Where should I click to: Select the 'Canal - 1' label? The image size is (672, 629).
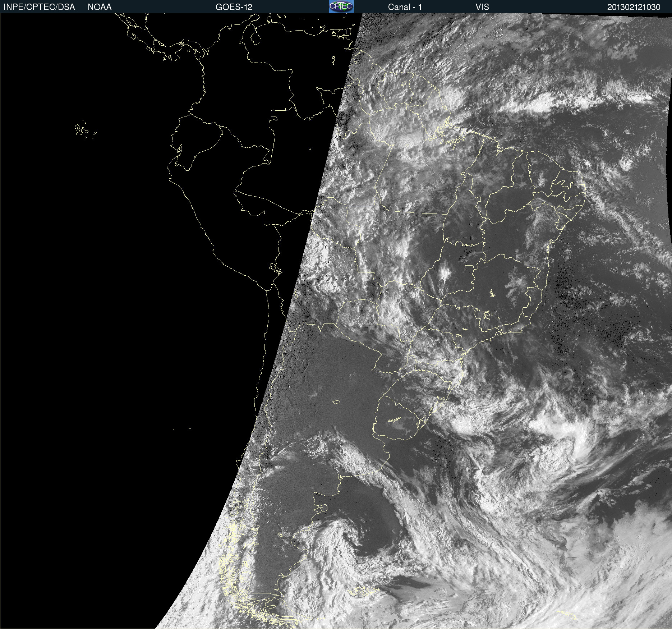point(405,7)
